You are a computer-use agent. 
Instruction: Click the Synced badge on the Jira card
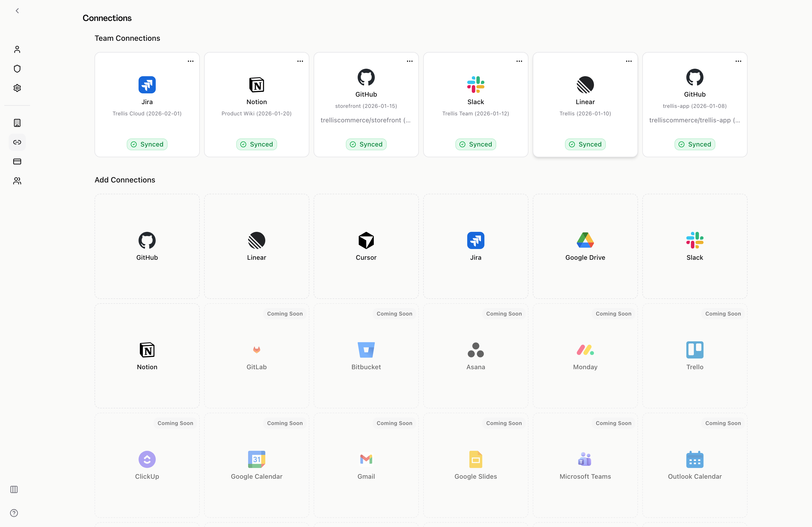[x=147, y=144]
